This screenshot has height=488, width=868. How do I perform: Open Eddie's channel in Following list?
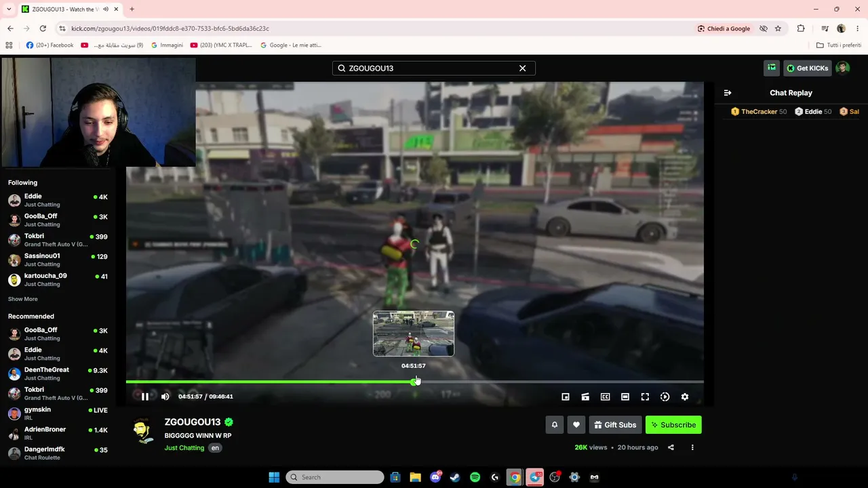(58, 200)
